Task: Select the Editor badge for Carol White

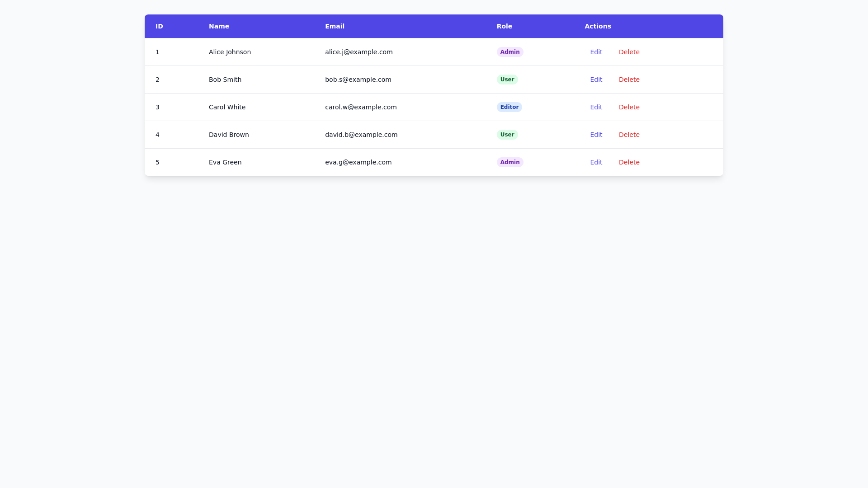Action: pos(509,107)
